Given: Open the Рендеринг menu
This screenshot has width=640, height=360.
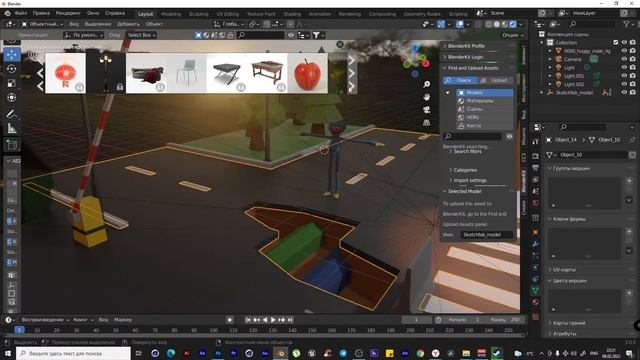Looking at the screenshot, I should [68, 13].
